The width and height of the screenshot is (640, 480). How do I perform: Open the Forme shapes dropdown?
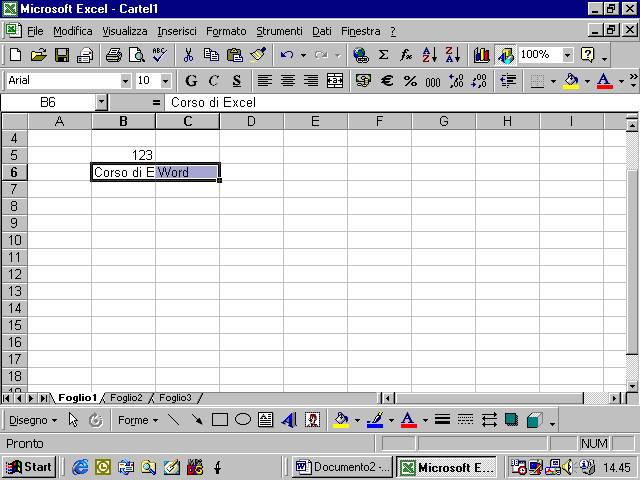click(138, 420)
